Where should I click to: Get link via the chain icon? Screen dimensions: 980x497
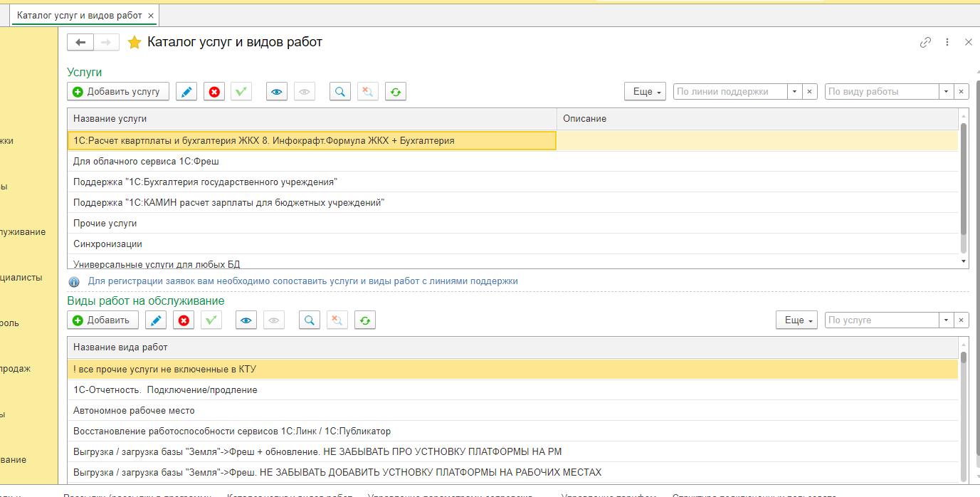pyautogui.click(x=925, y=43)
